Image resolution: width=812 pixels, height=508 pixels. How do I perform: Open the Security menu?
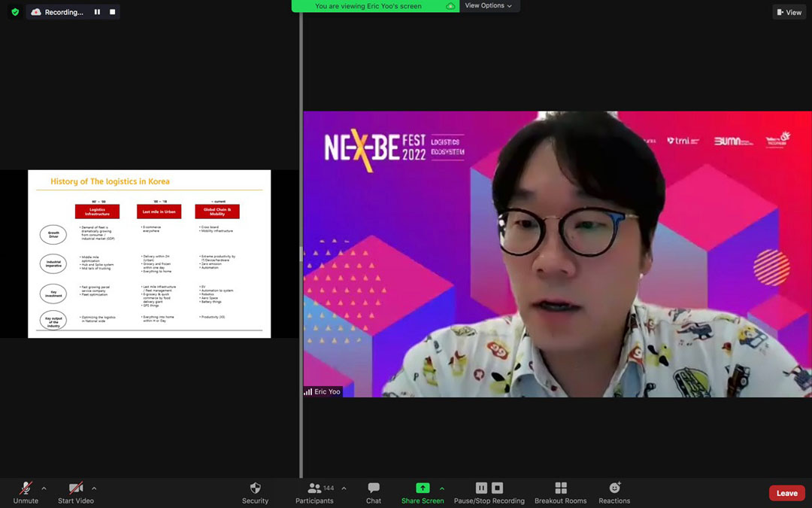(256, 493)
